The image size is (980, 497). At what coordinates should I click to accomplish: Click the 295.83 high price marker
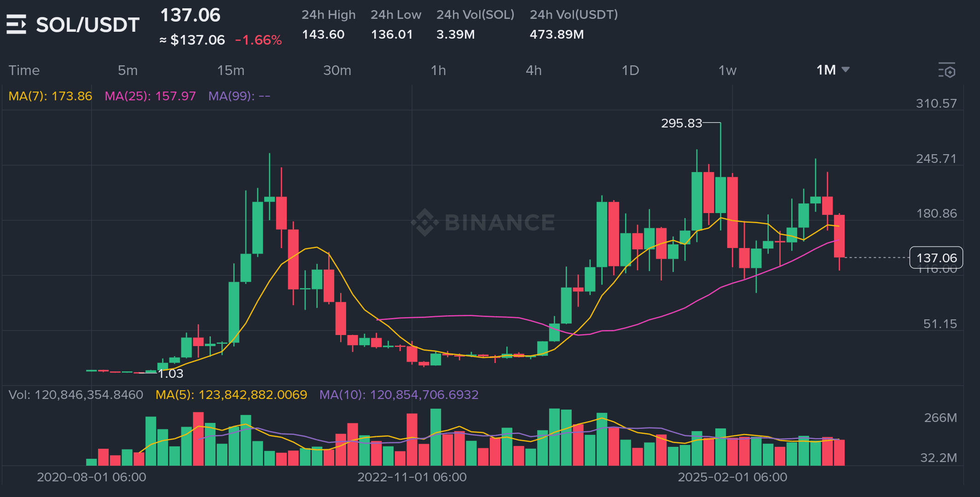pyautogui.click(x=681, y=123)
